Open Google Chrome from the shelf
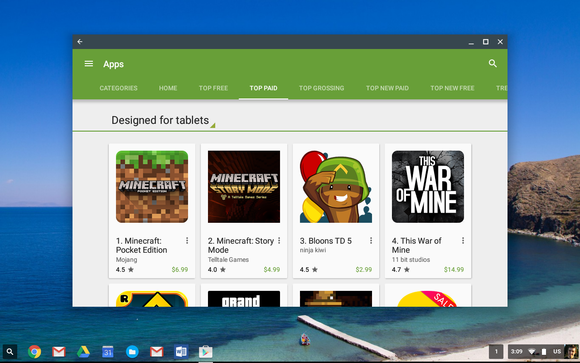This screenshot has width=580, height=363. tap(34, 352)
